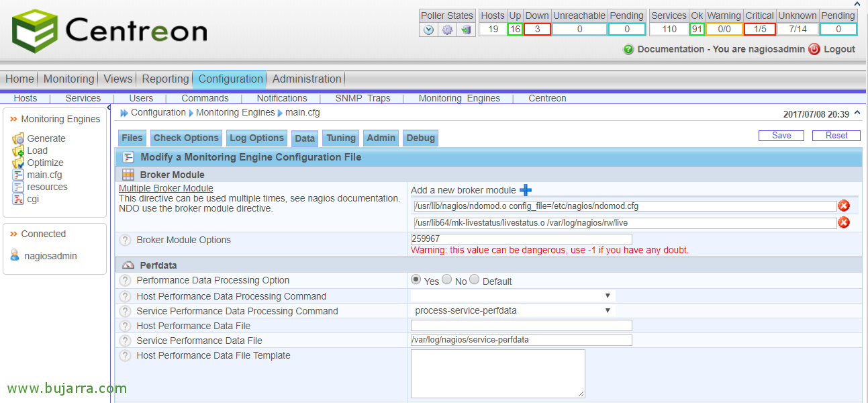
Task: Open Host Performance Data Processing Command dropdown
Action: point(513,296)
